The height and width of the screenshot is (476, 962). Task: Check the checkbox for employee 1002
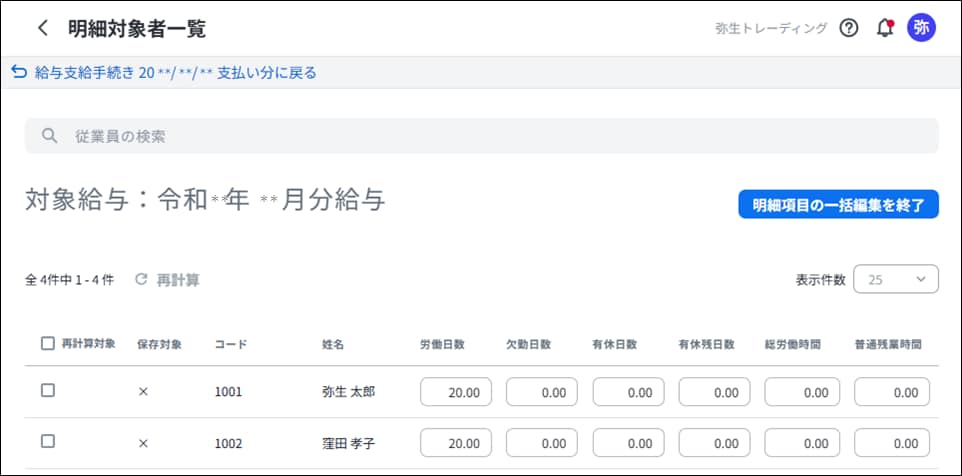48,441
